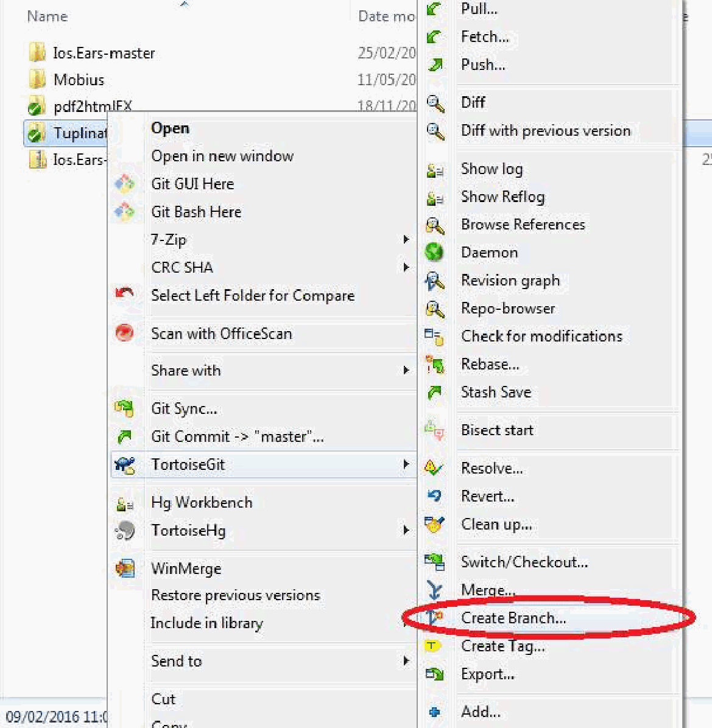Click the Export icon
The height and width of the screenshot is (728, 712).
[x=435, y=674]
